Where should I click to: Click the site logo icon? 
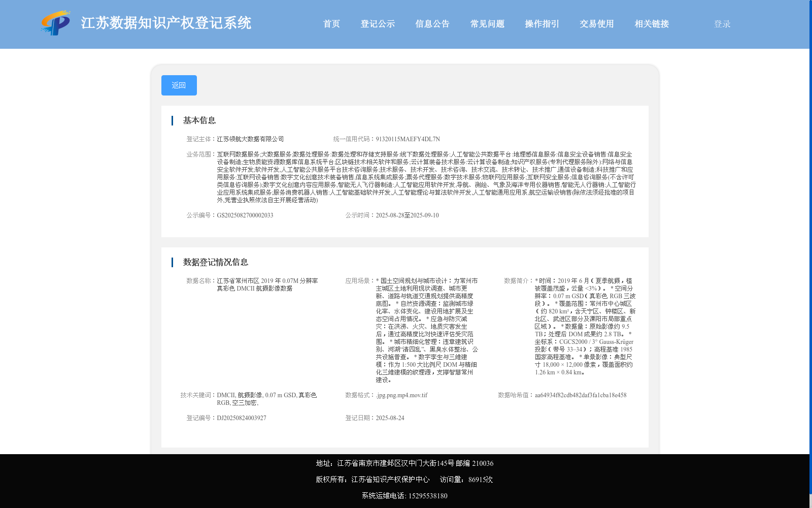pyautogui.click(x=56, y=23)
